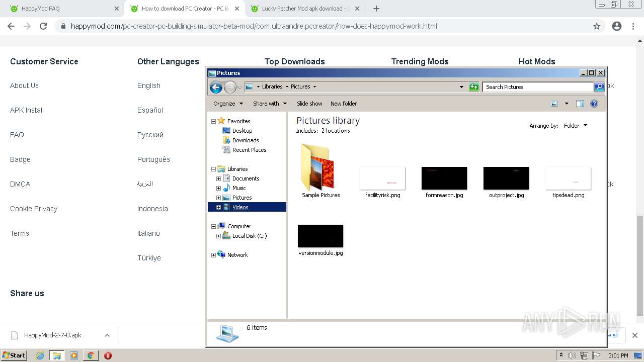Click the red stop-sign taskbar icon
Image resolution: width=644 pixels, height=362 pixels.
108,355
